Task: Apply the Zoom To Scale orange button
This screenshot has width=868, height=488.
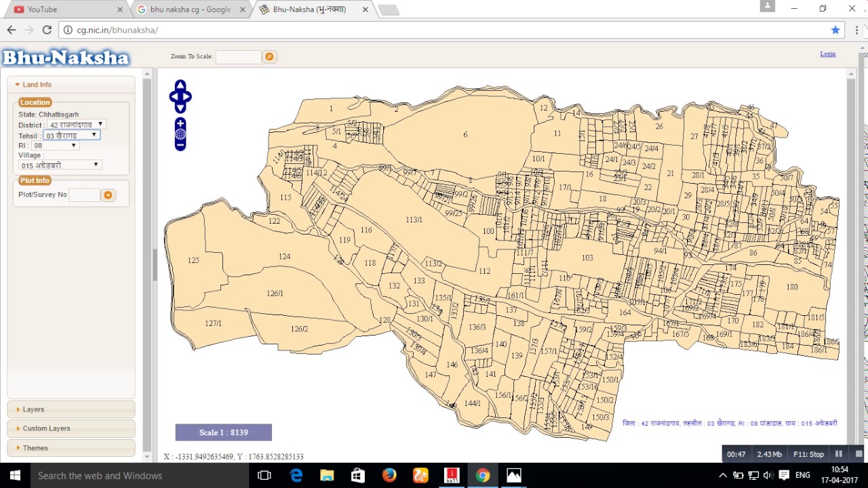Action: coord(269,57)
